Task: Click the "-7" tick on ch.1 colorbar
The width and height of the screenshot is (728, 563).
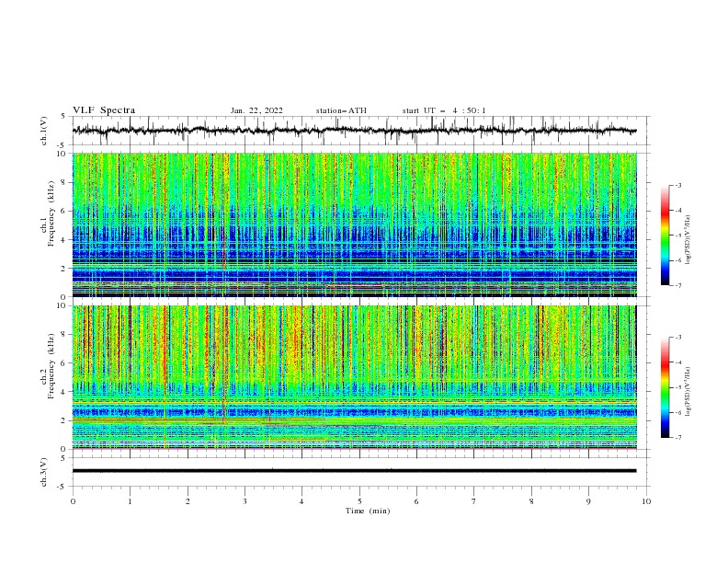Action: coord(677,286)
